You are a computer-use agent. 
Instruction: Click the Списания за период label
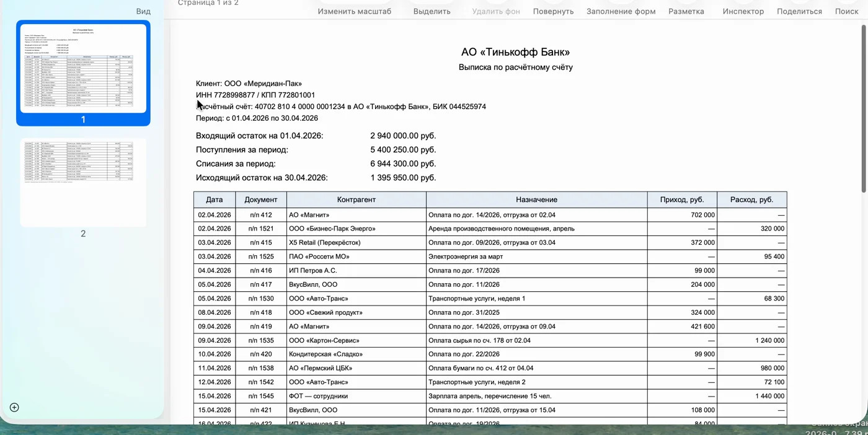[x=236, y=164]
